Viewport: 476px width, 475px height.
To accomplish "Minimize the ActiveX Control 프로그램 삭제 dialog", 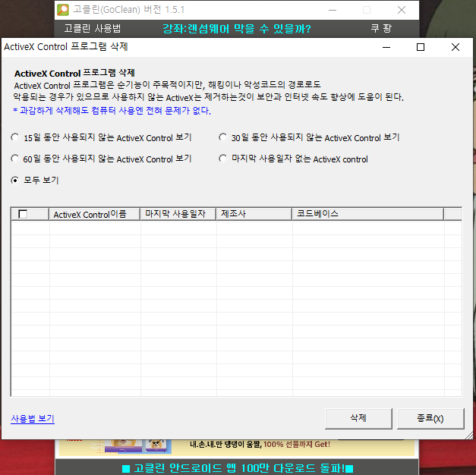I will pos(386,47).
